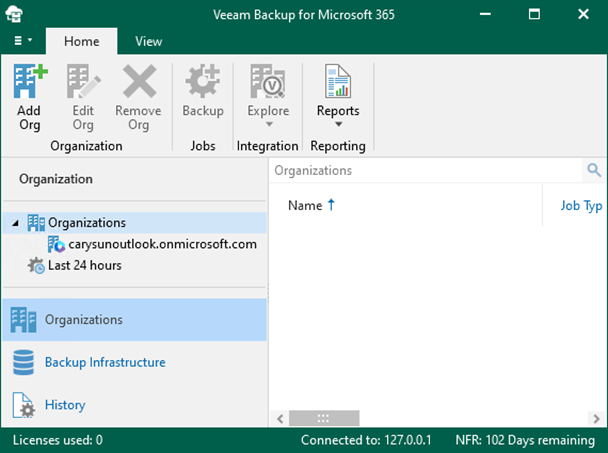Expand the Reports dropdown arrow
Screen dimensions: 608x453
[338, 125]
